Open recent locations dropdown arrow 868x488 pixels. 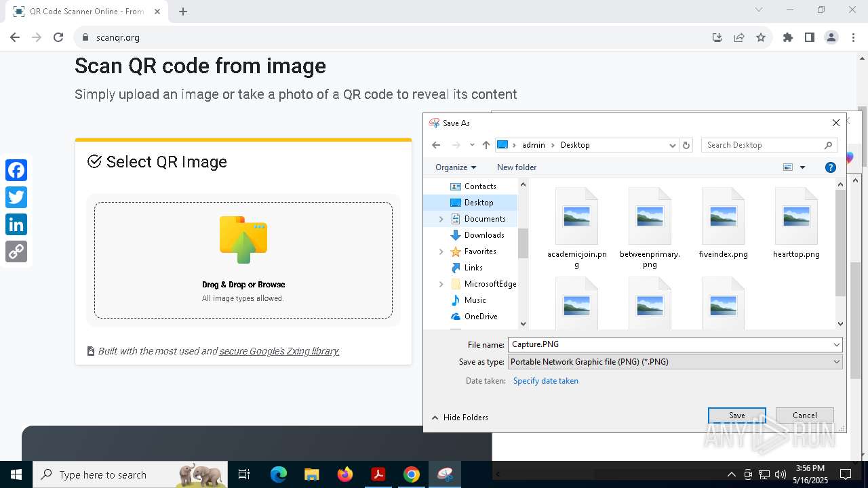(472, 145)
